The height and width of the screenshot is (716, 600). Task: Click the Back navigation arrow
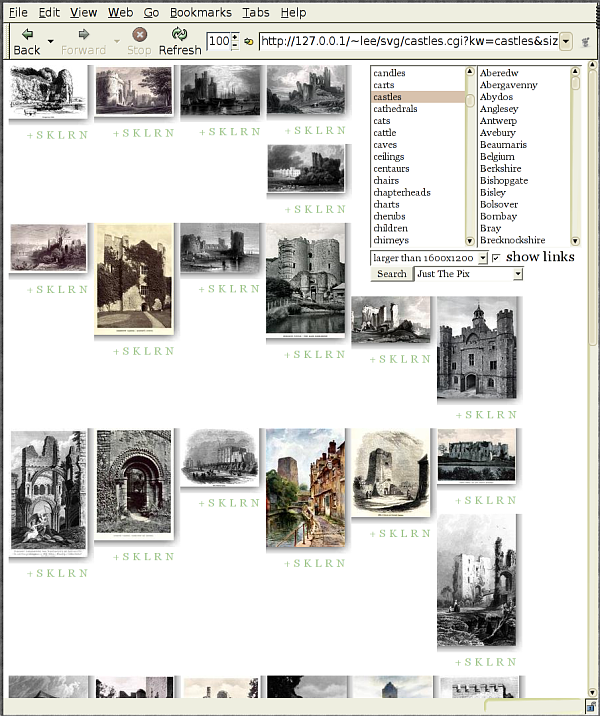click(26, 35)
